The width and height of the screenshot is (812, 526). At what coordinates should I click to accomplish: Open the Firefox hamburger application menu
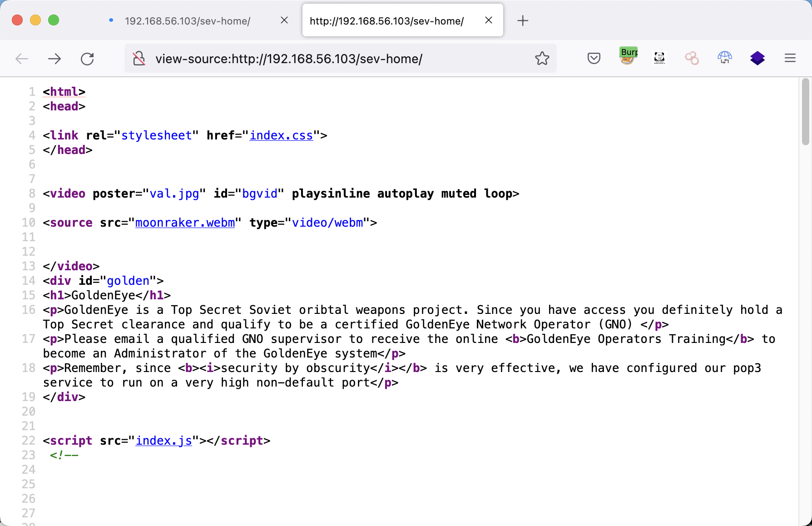click(x=790, y=58)
